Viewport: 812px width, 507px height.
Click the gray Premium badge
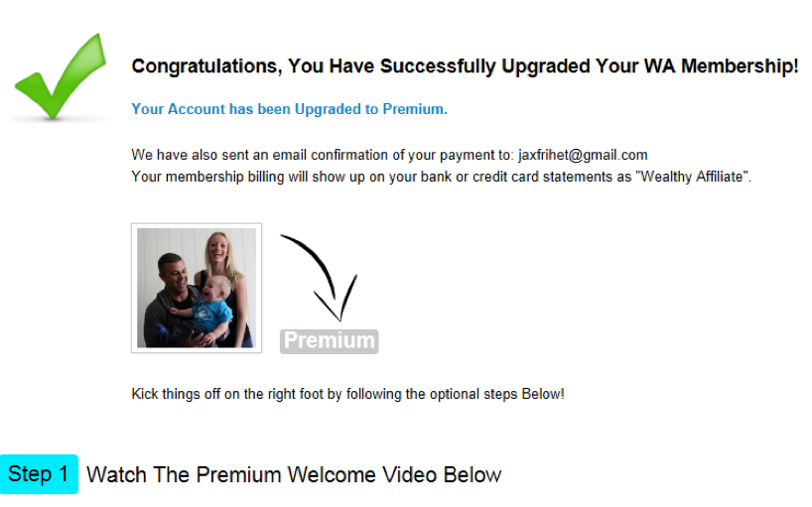pyautogui.click(x=329, y=341)
